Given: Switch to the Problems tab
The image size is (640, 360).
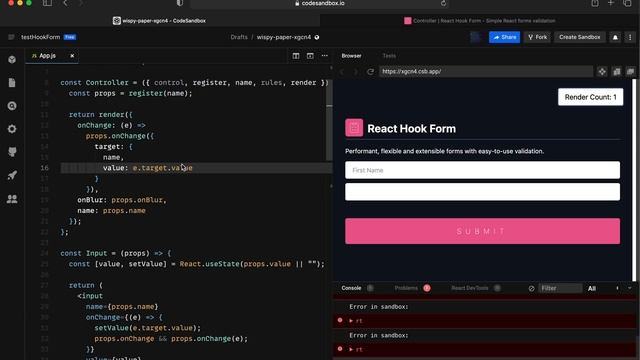Looking at the screenshot, I should pos(406,288).
